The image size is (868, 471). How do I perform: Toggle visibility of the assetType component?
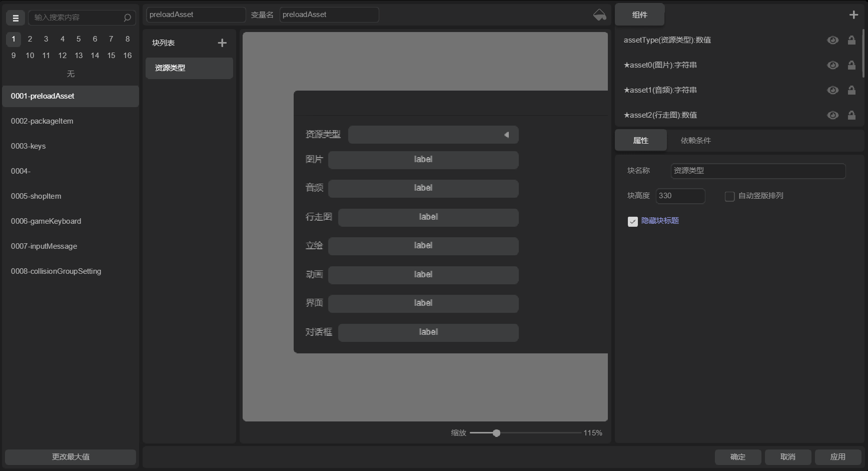[x=832, y=40]
